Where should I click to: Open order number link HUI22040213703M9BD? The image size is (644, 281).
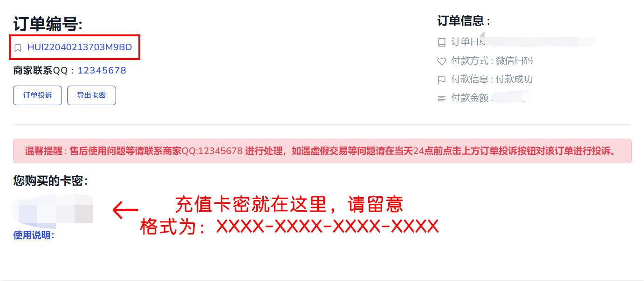pos(80,47)
